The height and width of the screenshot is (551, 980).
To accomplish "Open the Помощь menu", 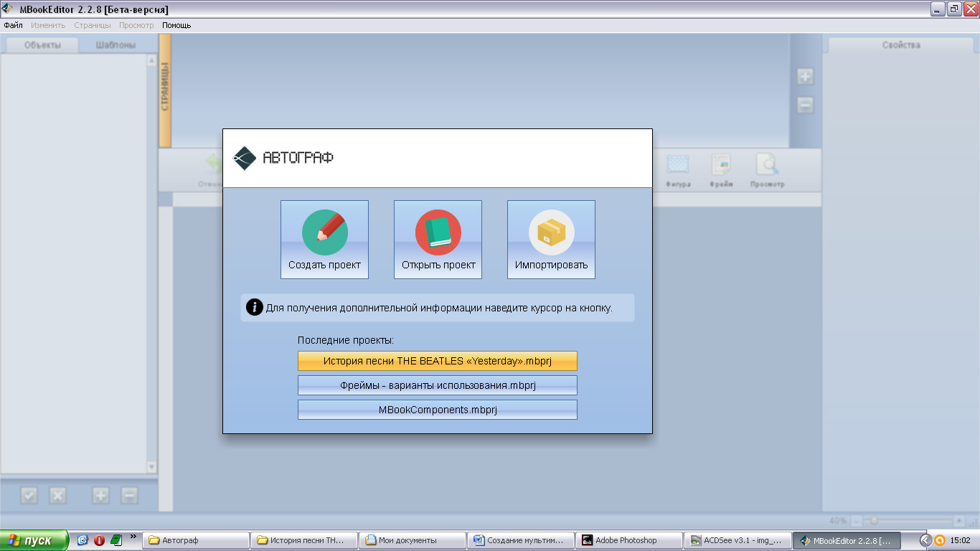I will [x=176, y=25].
